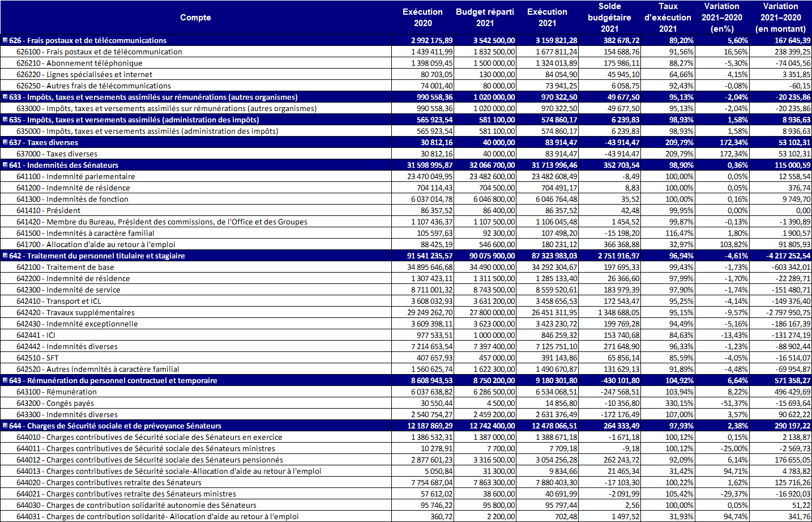812x522 pixels.
Task: Collapse group 643 Rémunération du personnel contractuel
Action: [5, 380]
